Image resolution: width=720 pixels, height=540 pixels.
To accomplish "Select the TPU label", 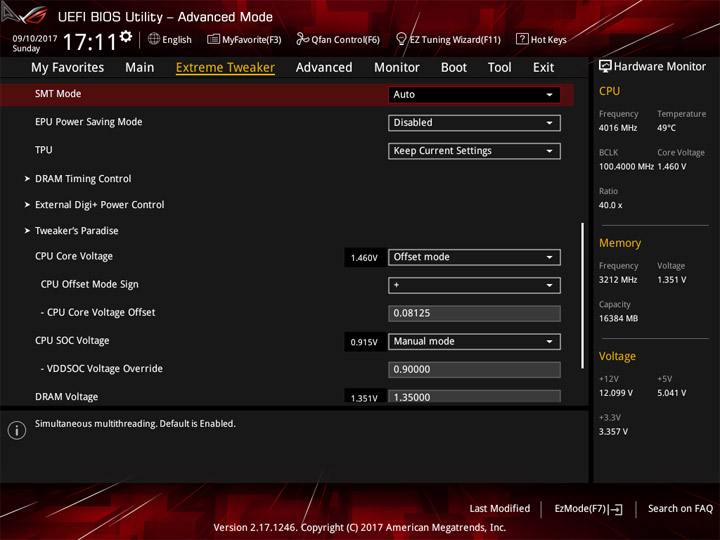I will click(44, 150).
